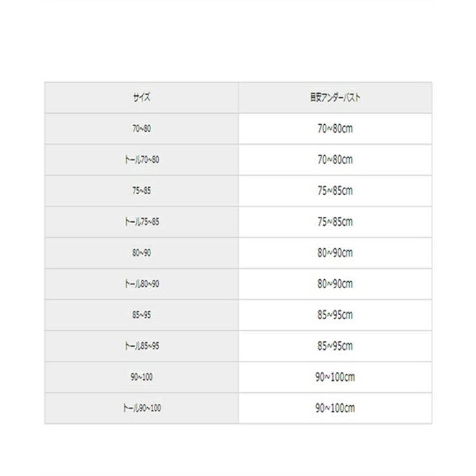Select the トール80~90 size cell
The width and height of the screenshot is (476, 476).
[x=142, y=284]
